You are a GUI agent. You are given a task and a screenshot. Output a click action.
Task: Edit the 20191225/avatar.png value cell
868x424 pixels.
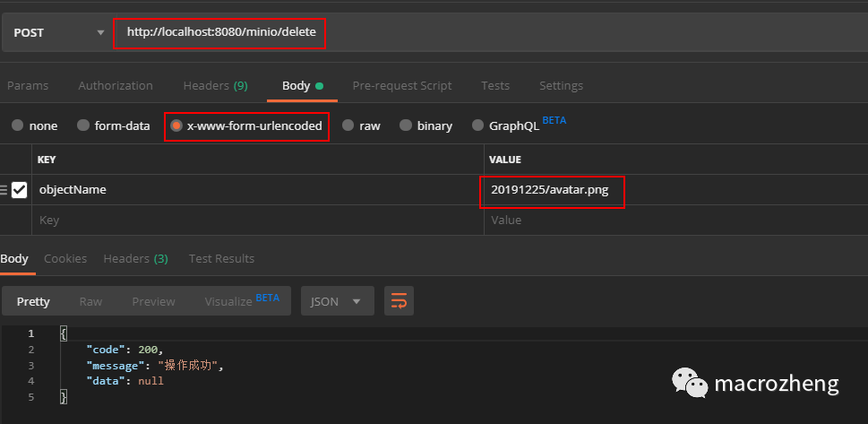[675, 189]
